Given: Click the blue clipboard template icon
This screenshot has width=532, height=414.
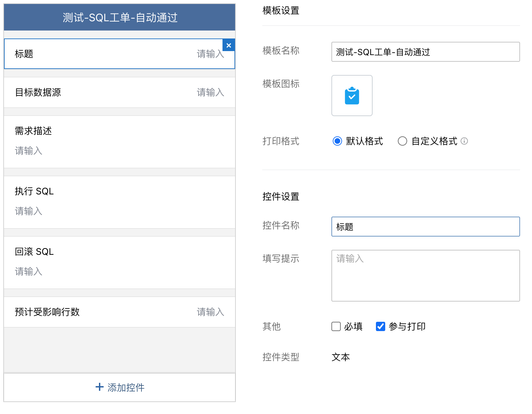Looking at the screenshot, I should pos(352,96).
